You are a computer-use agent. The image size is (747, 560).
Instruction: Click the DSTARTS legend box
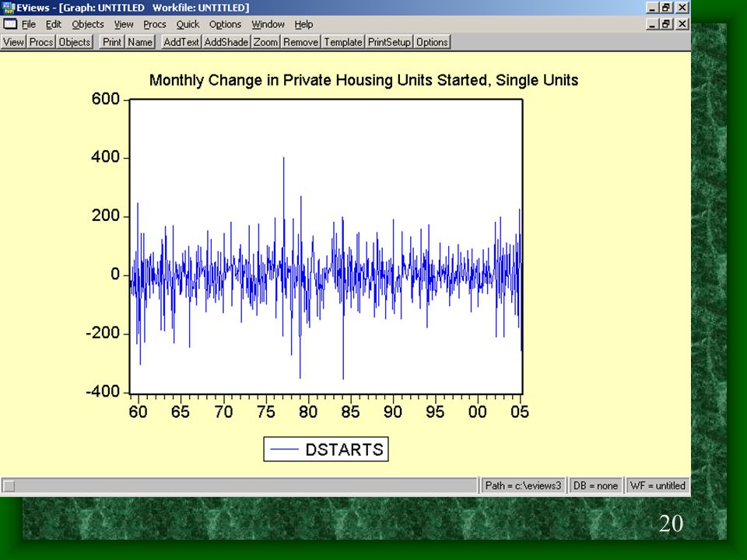(x=326, y=449)
